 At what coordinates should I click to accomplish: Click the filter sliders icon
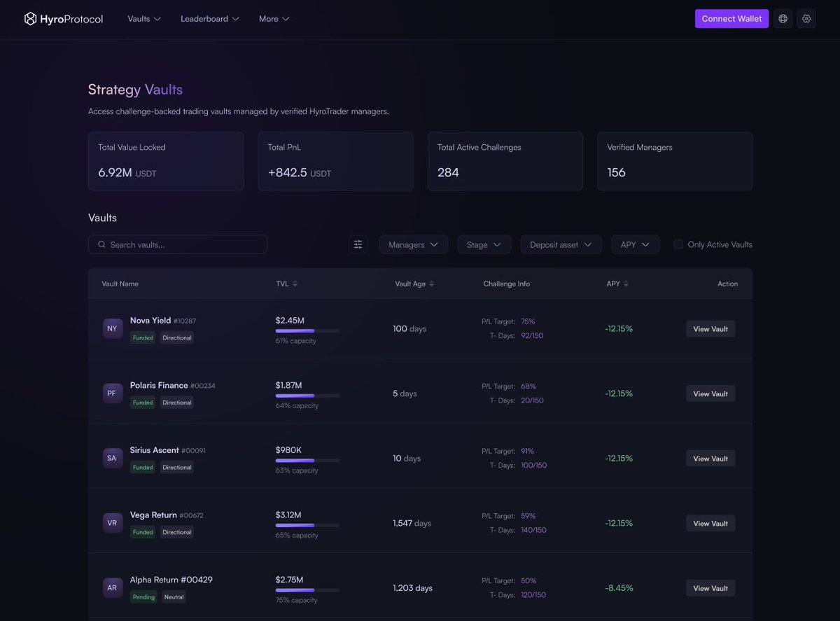[358, 244]
